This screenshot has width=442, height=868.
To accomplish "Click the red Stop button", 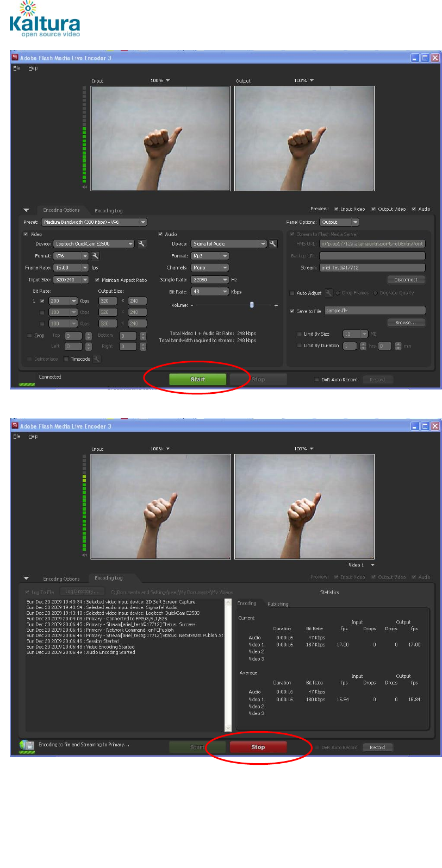I will pos(258,747).
